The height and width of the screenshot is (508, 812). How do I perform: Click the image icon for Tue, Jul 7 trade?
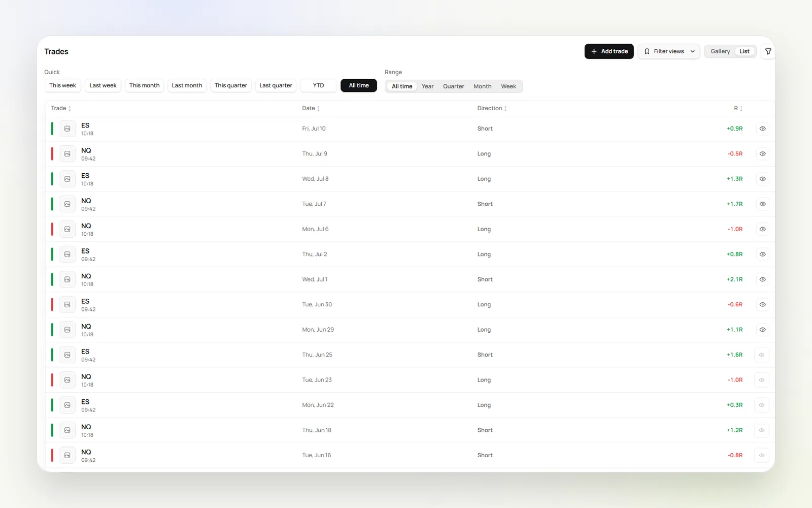(x=67, y=204)
